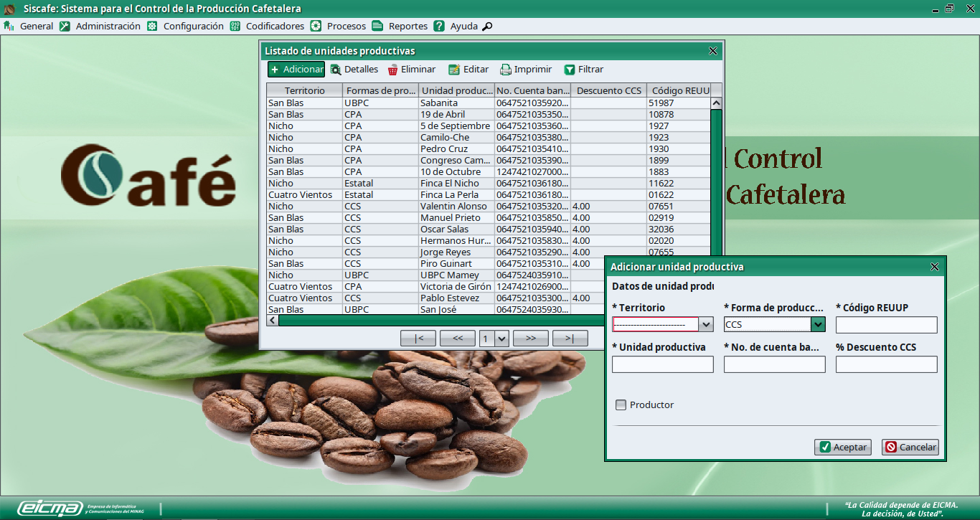
Task: Go to the next page of results
Action: point(531,339)
